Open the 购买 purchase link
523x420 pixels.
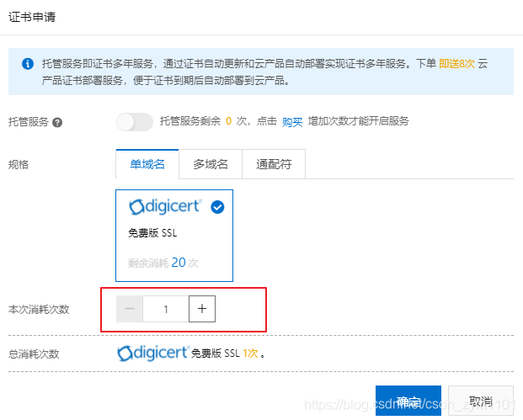pyautogui.click(x=292, y=122)
